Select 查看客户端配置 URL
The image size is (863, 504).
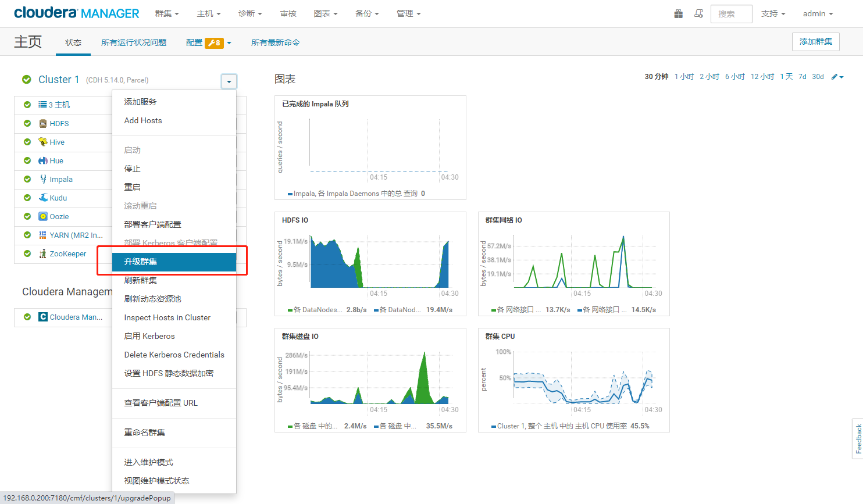174,403
